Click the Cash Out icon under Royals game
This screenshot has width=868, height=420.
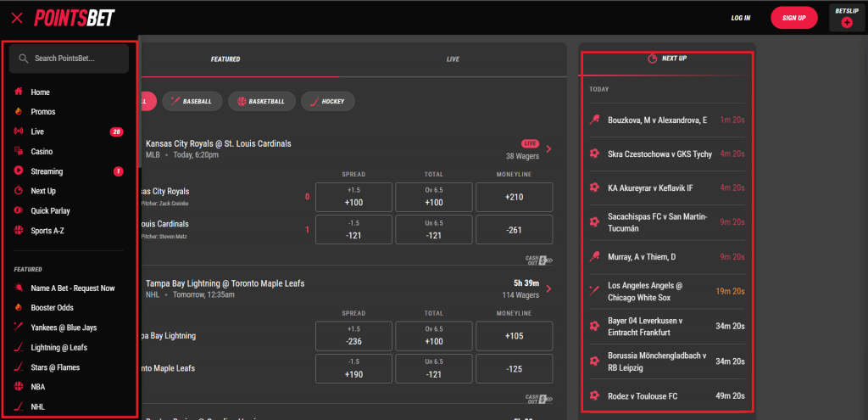539,259
